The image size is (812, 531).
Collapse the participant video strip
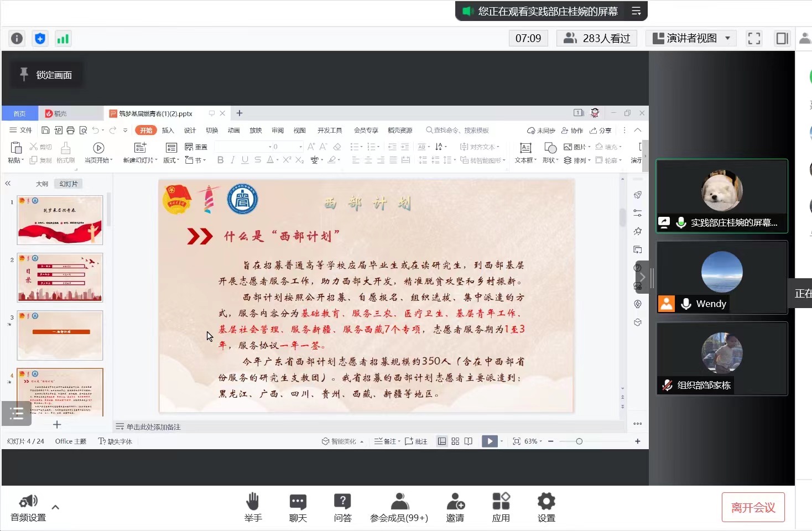pyautogui.click(x=643, y=277)
